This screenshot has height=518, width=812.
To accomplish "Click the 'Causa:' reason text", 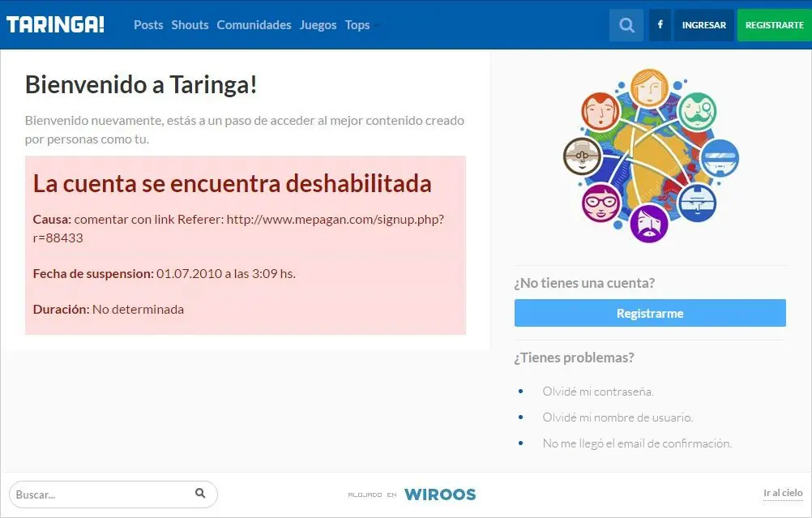I will (x=238, y=229).
